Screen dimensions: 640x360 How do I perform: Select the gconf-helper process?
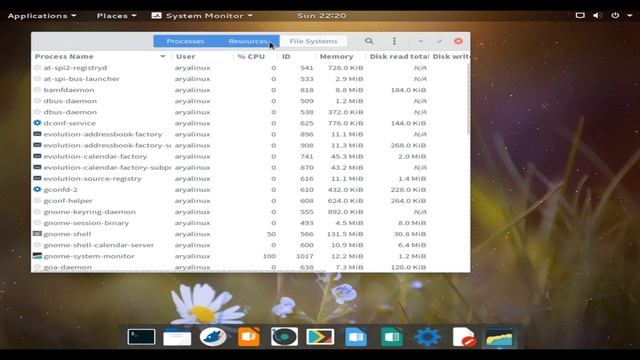click(250, 201)
